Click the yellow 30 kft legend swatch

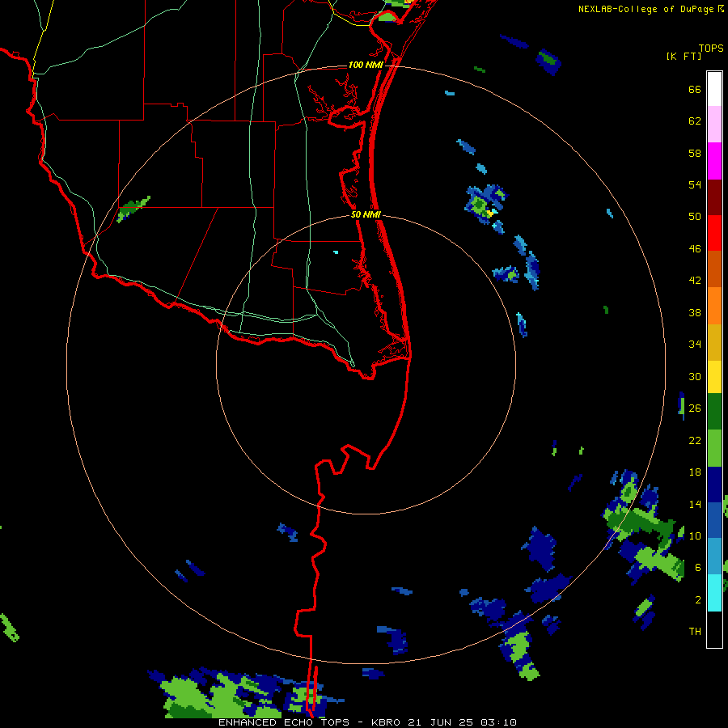tap(714, 377)
